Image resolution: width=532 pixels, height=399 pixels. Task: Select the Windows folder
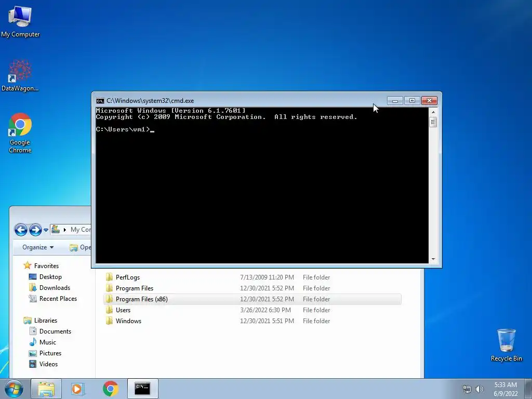pyautogui.click(x=252, y=321)
